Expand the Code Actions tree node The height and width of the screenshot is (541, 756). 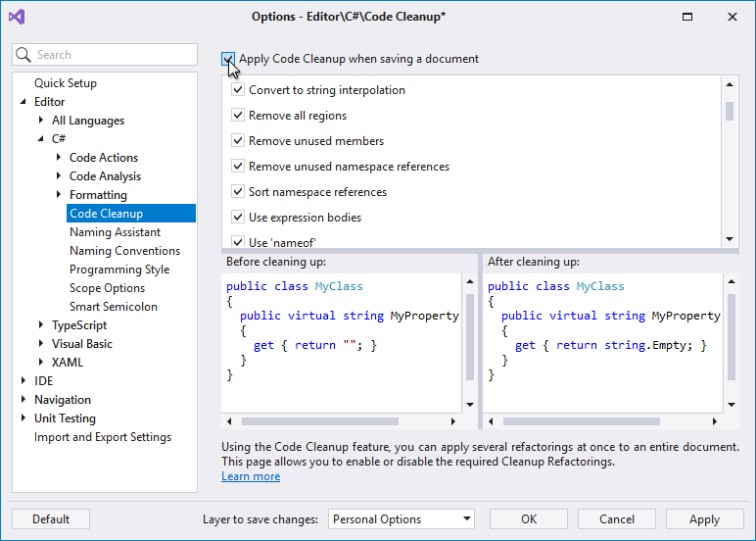pyautogui.click(x=59, y=158)
